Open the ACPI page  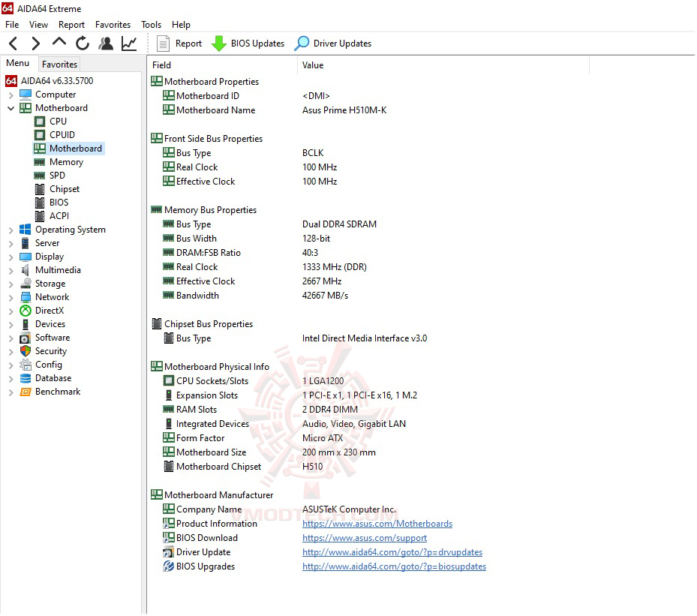52,216
